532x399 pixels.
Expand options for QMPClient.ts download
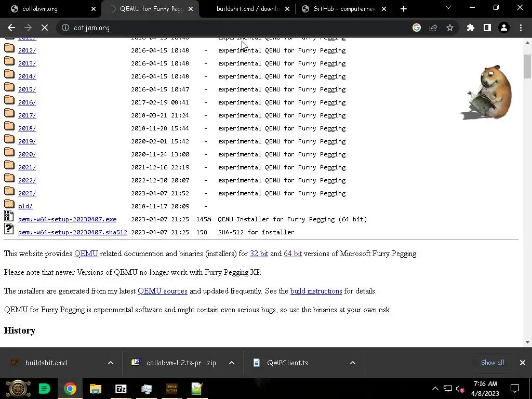click(353, 363)
